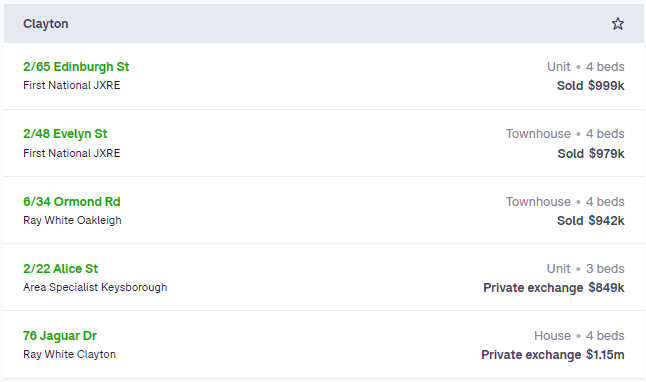Favorite Clayton with the star icon
The height and width of the screenshot is (382, 646).
coord(617,23)
